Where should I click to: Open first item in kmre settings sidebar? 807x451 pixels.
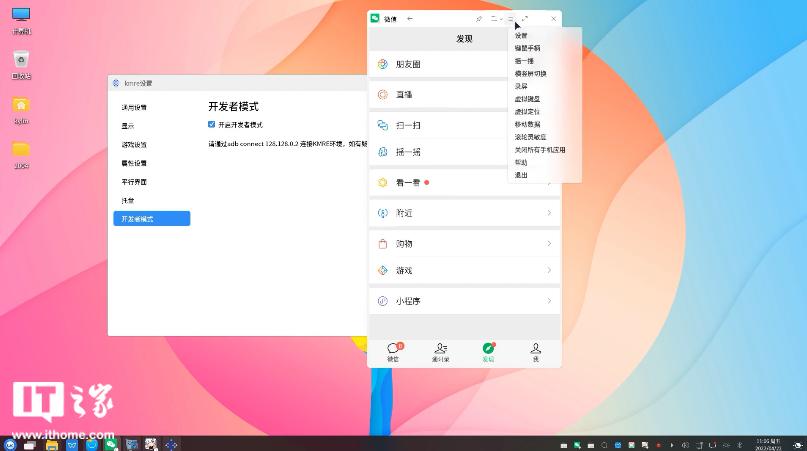(134, 107)
